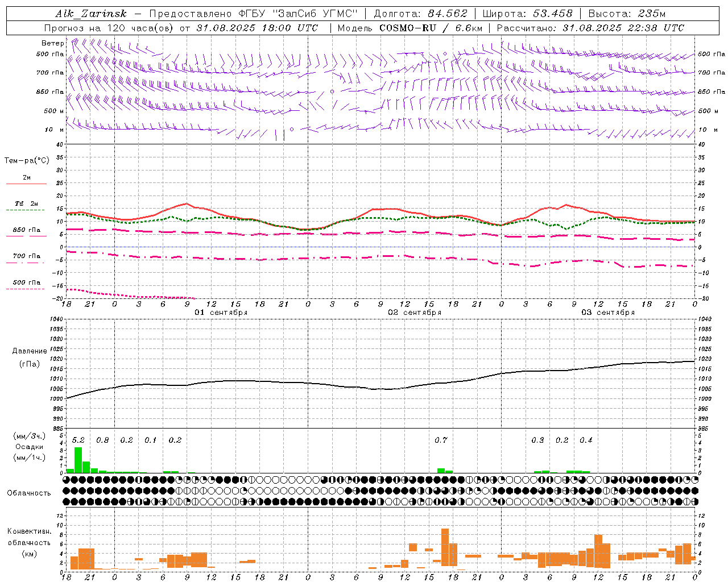Click the 10 м wind level label on left axis

[55, 130]
